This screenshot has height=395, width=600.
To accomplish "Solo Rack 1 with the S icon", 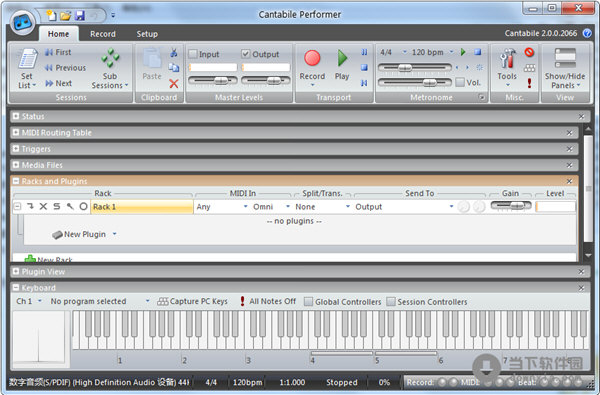I will tap(57, 206).
